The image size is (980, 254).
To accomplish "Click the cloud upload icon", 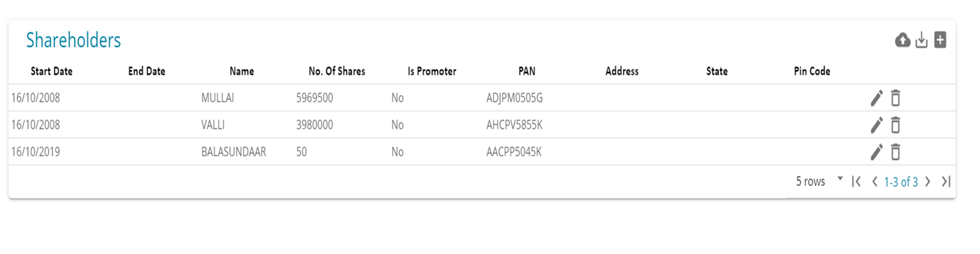I will pos(902,40).
